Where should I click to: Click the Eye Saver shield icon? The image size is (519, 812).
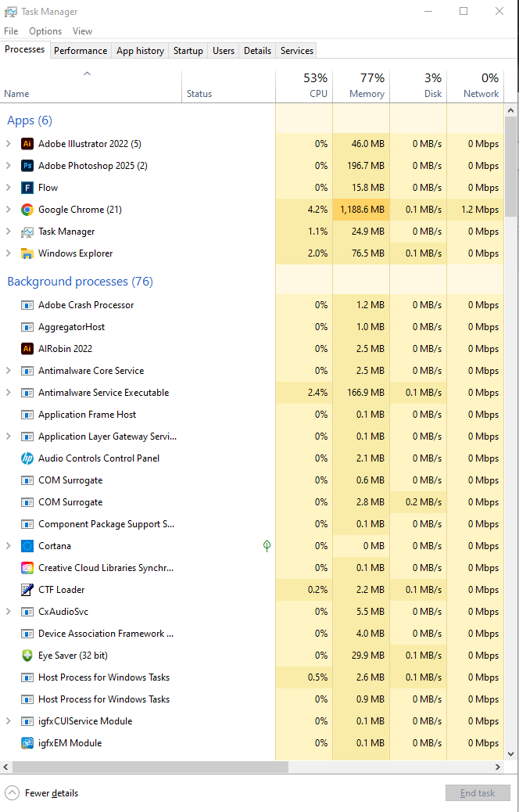pyautogui.click(x=27, y=656)
